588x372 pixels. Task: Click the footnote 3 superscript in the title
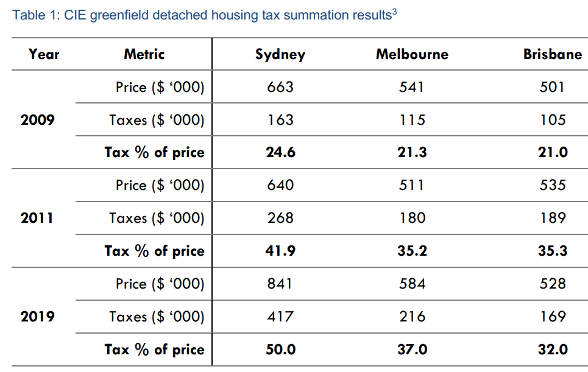click(395, 12)
